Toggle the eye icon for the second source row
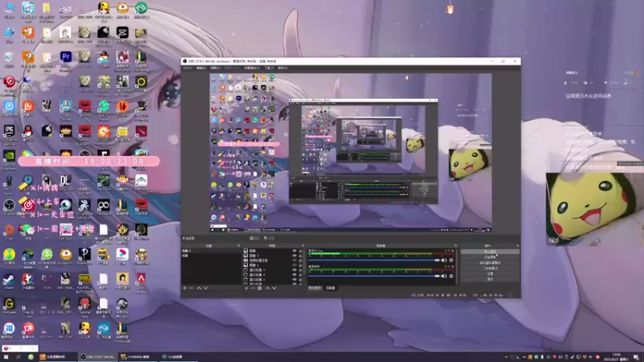Viewport: 644px width, 362px height. [295, 255]
